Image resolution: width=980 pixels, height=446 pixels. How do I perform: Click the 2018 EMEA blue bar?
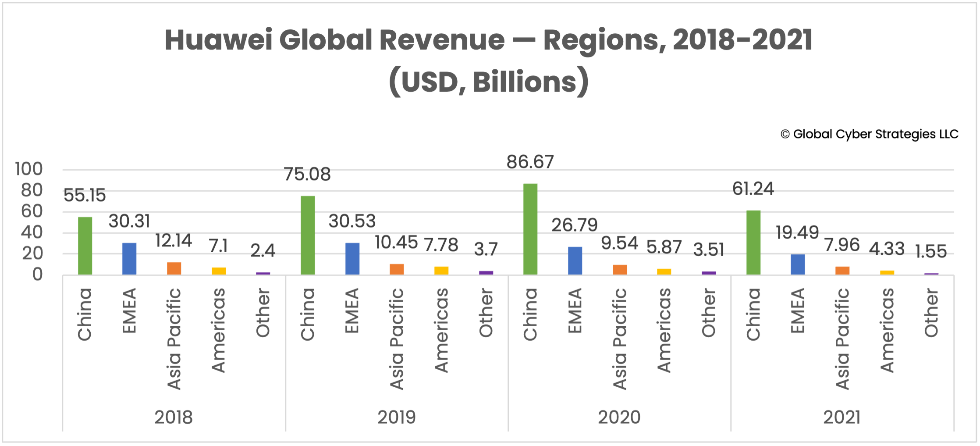pyautogui.click(x=129, y=259)
